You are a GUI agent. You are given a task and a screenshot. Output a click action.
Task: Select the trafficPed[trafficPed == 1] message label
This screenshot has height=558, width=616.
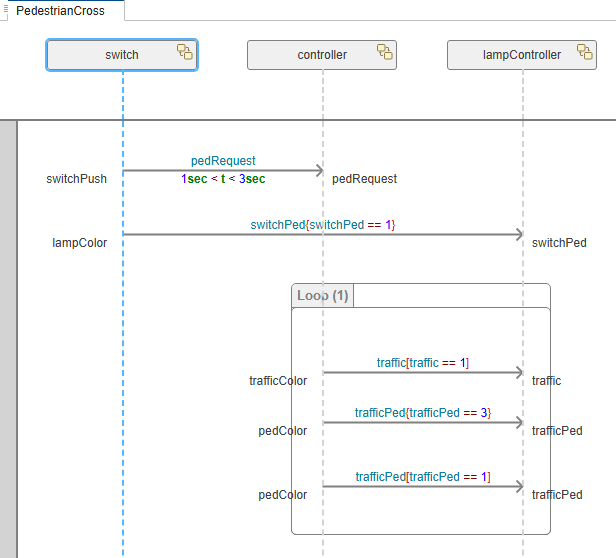[423, 477]
